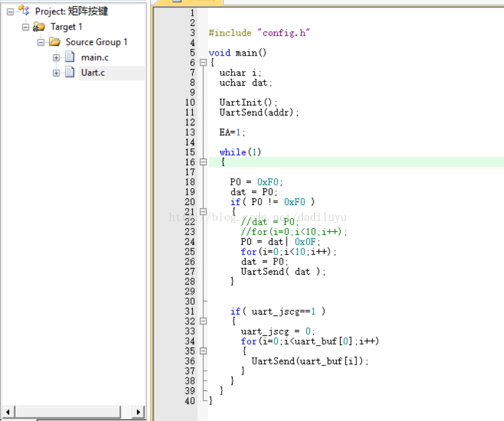Image resolution: width=504 pixels, height=421 pixels.
Task: Click the void main() declaration
Action: 238,53
